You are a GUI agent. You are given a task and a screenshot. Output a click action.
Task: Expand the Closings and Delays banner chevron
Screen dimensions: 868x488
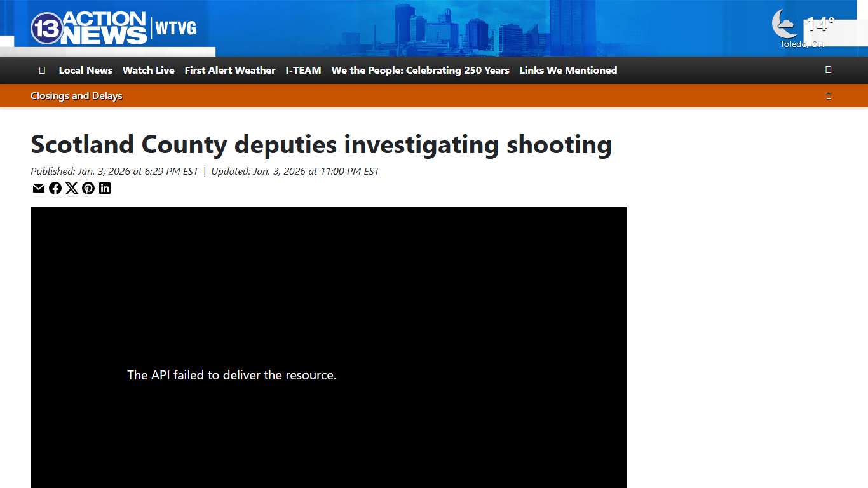click(829, 95)
